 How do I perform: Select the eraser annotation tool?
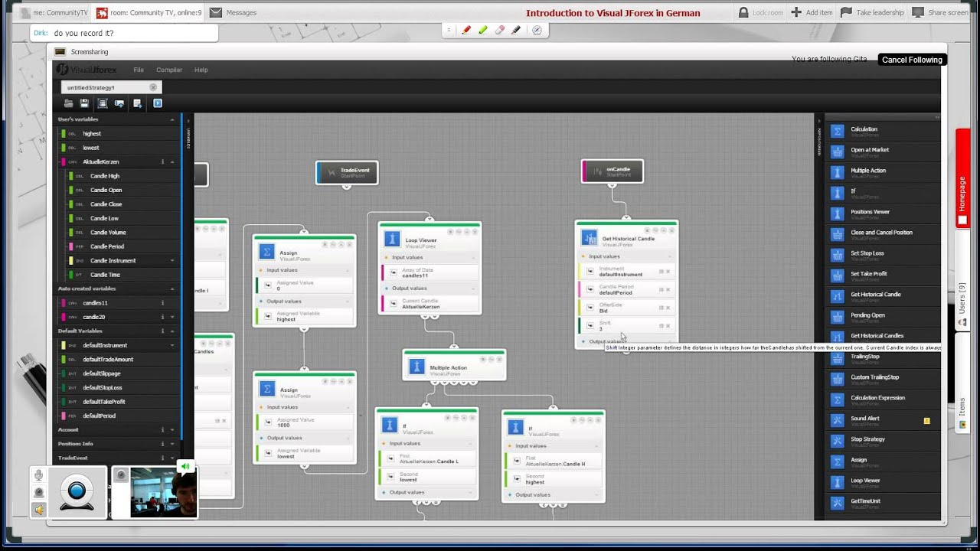[x=500, y=31]
